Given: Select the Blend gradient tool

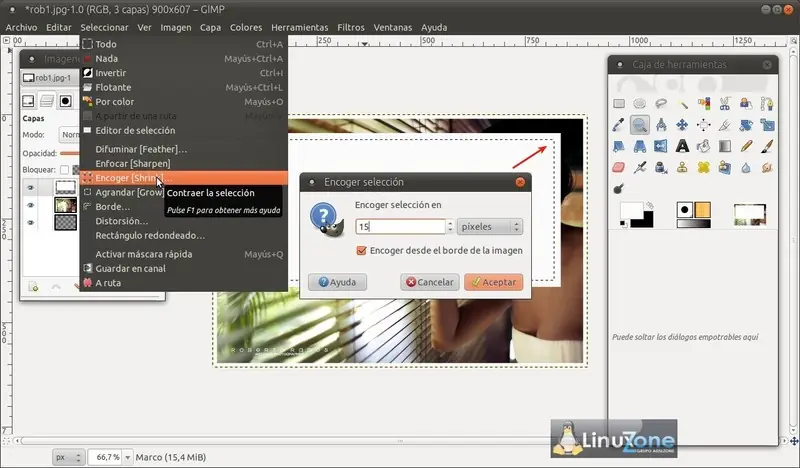Looking at the screenshot, I should tap(724, 146).
